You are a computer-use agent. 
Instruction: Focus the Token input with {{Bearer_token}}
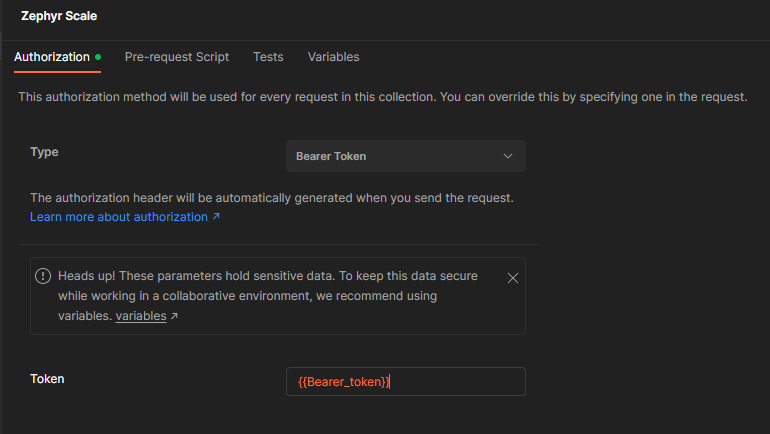click(405, 381)
